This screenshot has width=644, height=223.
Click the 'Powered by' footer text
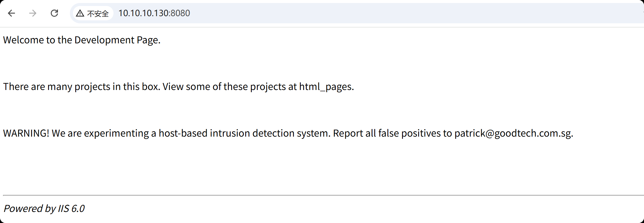coord(29,209)
